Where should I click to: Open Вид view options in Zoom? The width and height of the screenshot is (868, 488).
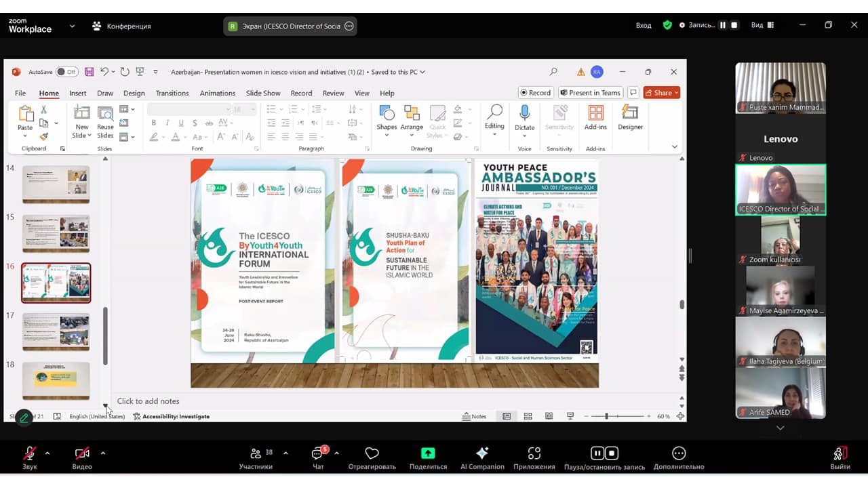(764, 25)
